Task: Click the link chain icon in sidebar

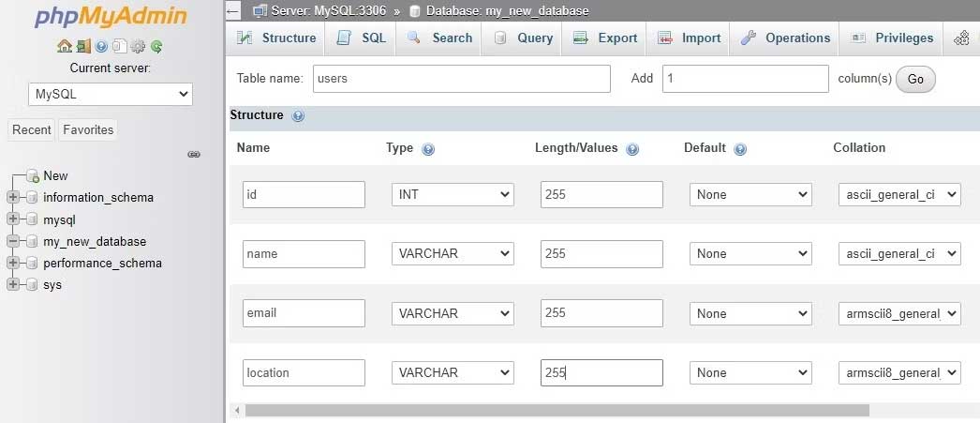Action: 194,154
